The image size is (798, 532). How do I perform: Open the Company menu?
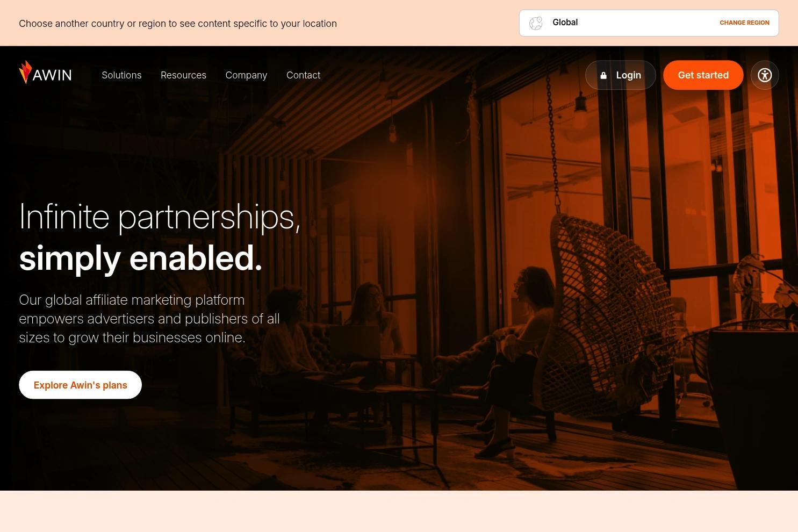click(x=246, y=75)
